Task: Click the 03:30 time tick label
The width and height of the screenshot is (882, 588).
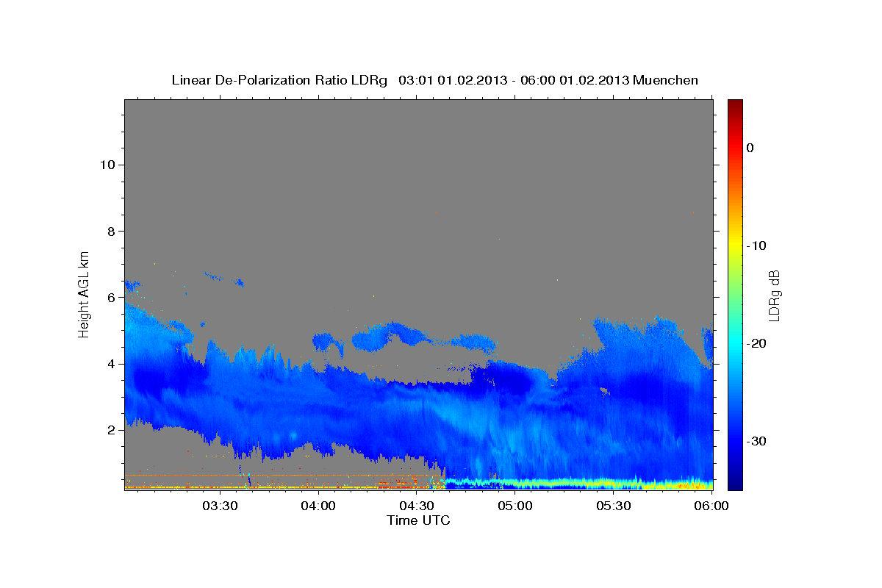Action: (220, 506)
